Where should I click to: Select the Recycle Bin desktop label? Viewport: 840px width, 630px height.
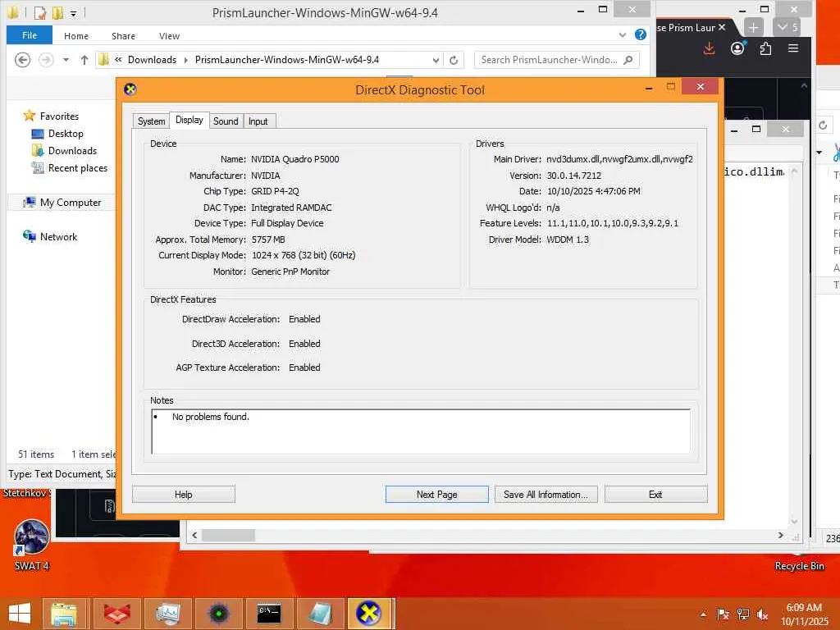[799, 566]
